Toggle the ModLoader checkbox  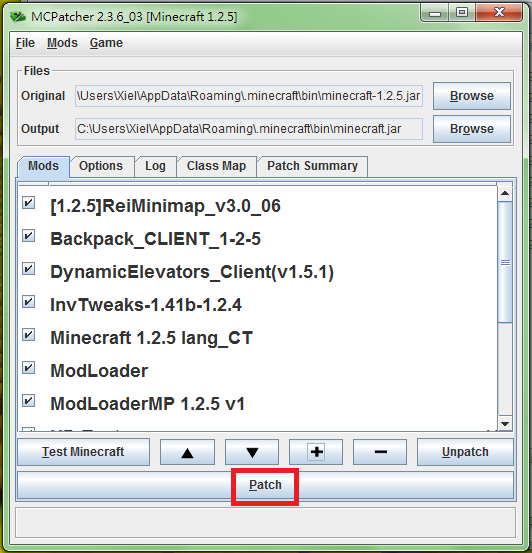(29, 368)
